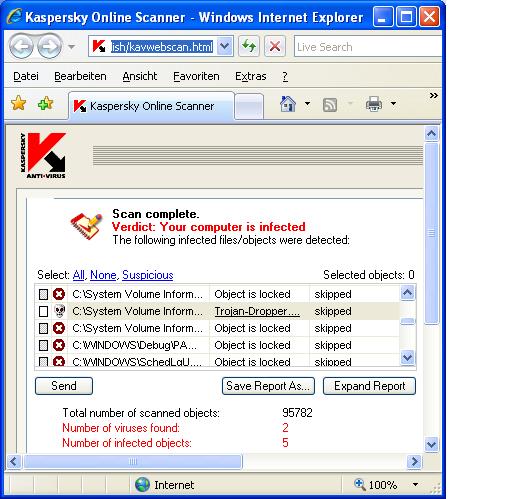Open the recent pages dropdown beside Forward
The width and height of the screenshot is (512, 499).
click(x=71, y=47)
